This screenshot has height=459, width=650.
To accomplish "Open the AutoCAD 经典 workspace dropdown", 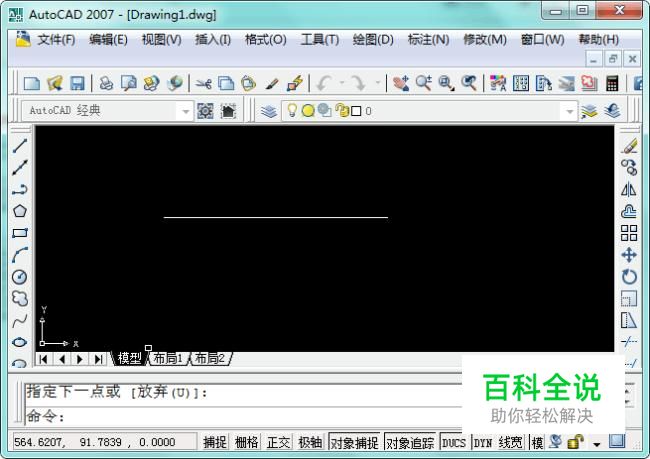I will 185,111.
